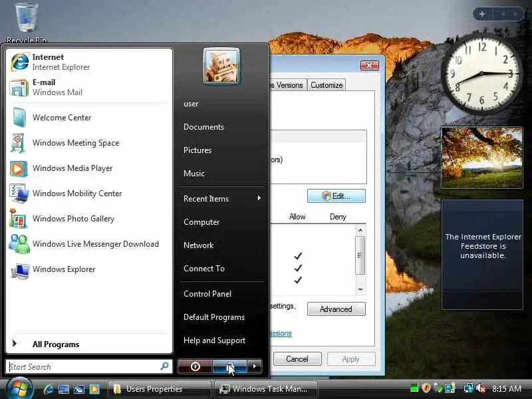Click the Apply button
This screenshot has width=532, height=399.
pyautogui.click(x=351, y=359)
